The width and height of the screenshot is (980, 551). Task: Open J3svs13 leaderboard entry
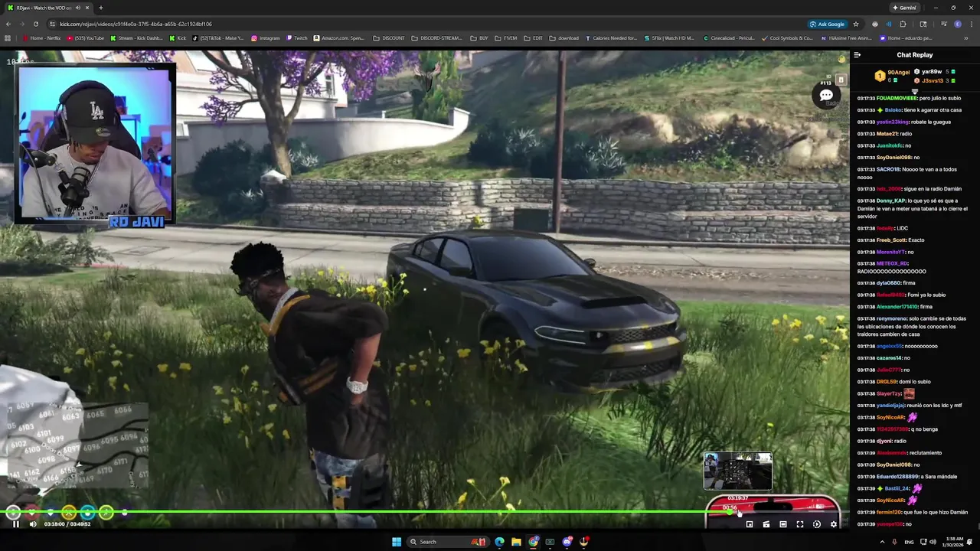pyautogui.click(x=932, y=80)
